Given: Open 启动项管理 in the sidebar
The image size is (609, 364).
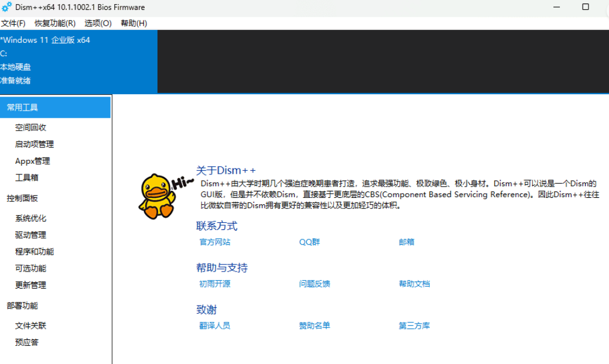Looking at the screenshot, I should tap(35, 144).
